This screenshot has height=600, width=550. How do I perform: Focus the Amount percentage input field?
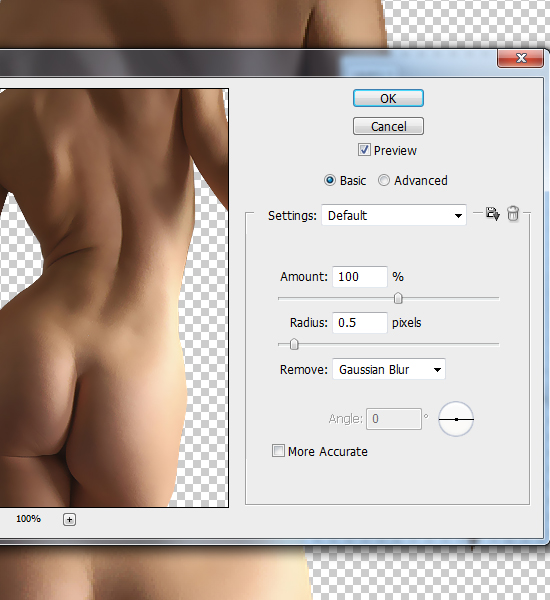click(360, 277)
